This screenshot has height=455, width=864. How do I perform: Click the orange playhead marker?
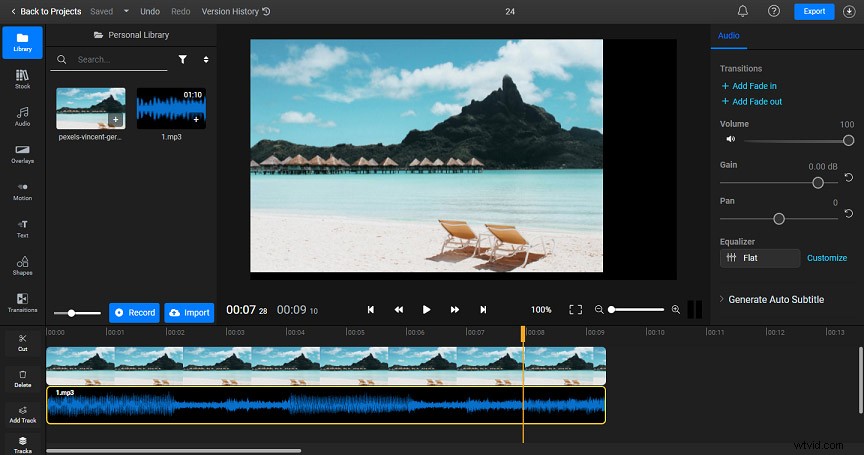tap(523, 334)
